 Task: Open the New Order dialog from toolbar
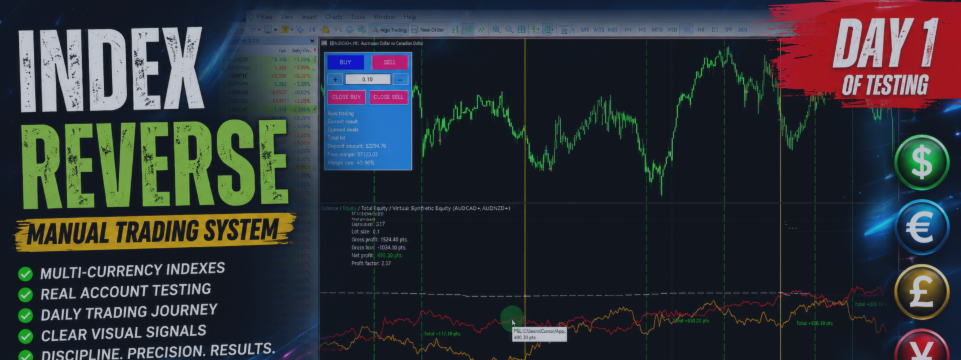[428, 30]
